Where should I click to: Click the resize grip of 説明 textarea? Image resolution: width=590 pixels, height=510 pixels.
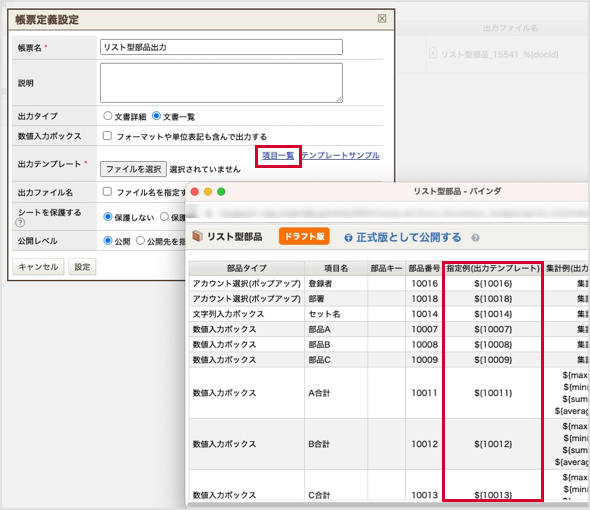click(x=339, y=99)
